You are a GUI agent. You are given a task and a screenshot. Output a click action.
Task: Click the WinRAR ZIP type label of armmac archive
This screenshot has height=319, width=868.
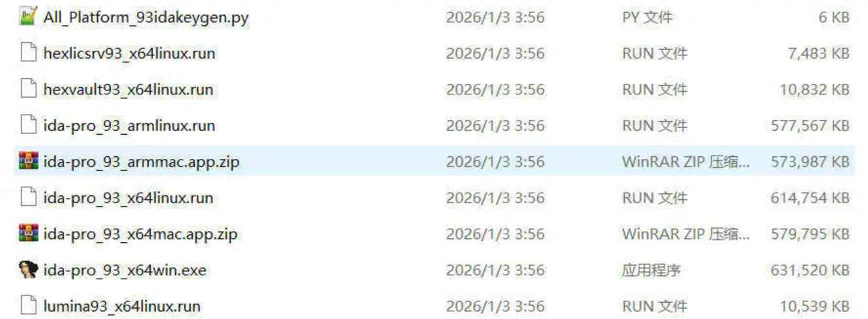click(x=686, y=161)
